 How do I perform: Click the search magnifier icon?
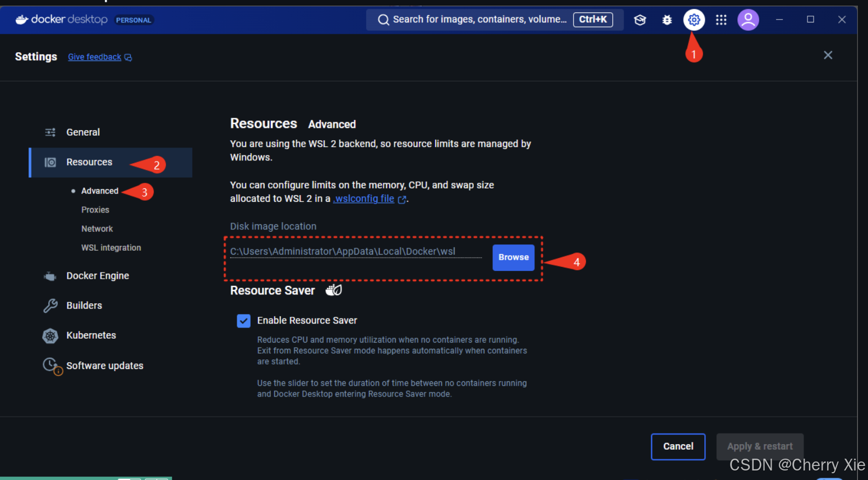coord(384,20)
